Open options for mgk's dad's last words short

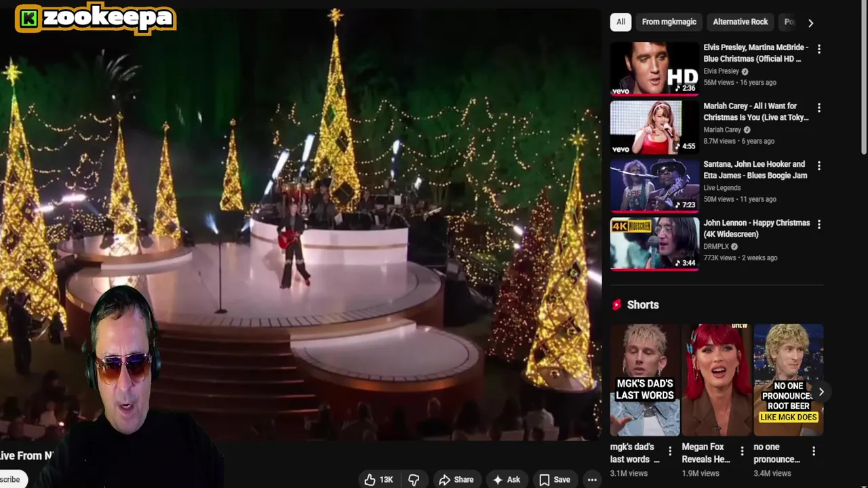670,451
